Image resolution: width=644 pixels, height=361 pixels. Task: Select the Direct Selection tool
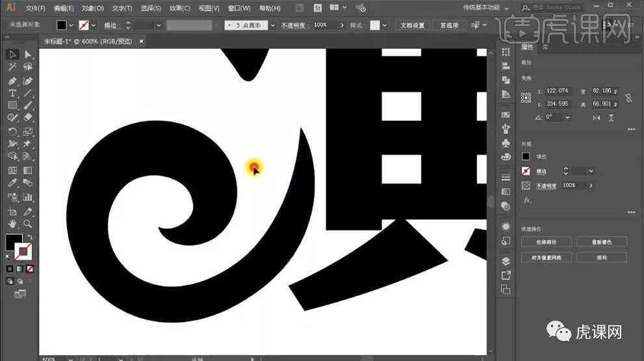coord(27,54)
